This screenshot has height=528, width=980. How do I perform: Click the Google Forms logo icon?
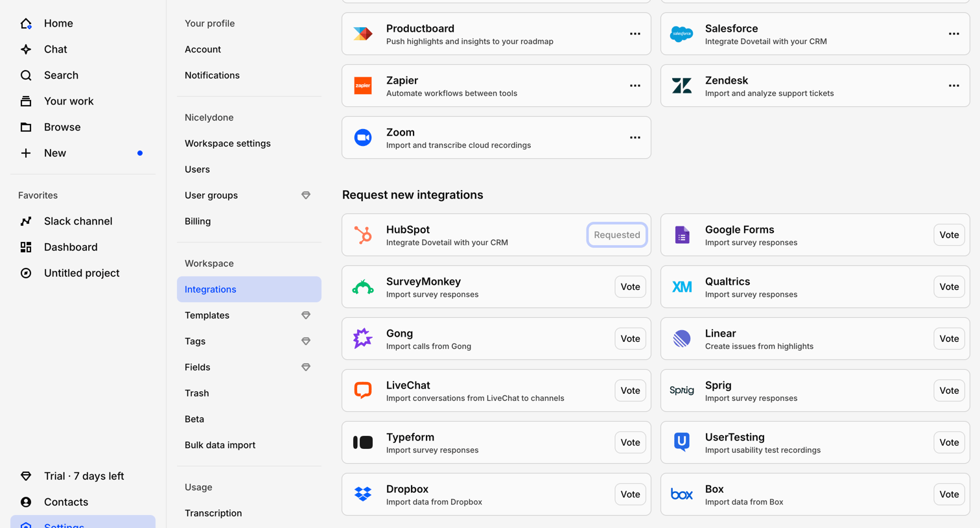pos(682,235)
